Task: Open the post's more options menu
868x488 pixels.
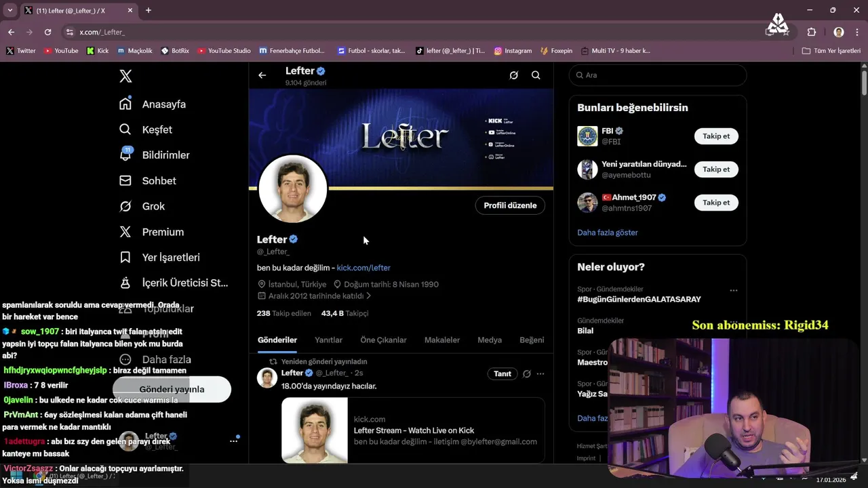Action: tap(540, 373)
